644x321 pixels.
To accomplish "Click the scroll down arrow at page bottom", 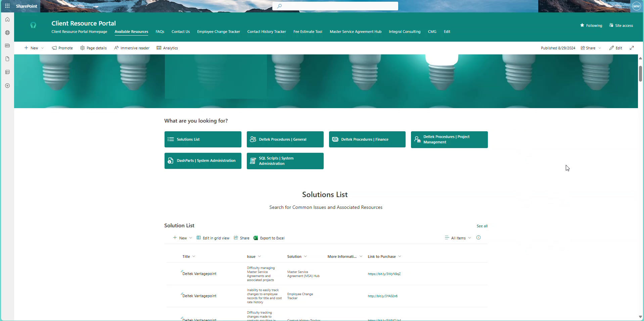I will coord(640,317).
